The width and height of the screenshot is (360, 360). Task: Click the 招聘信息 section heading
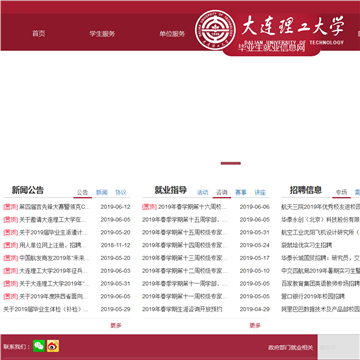click(x=306, y=190)
